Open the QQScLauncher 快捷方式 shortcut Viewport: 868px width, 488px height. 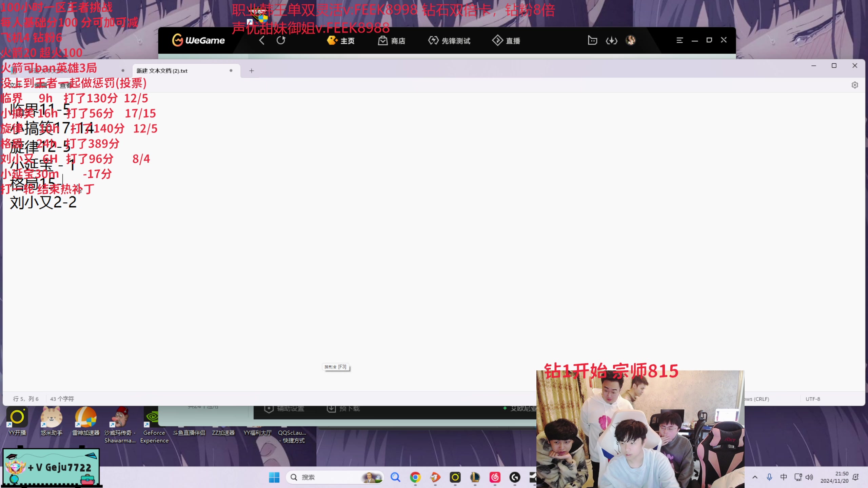point(292,436)
